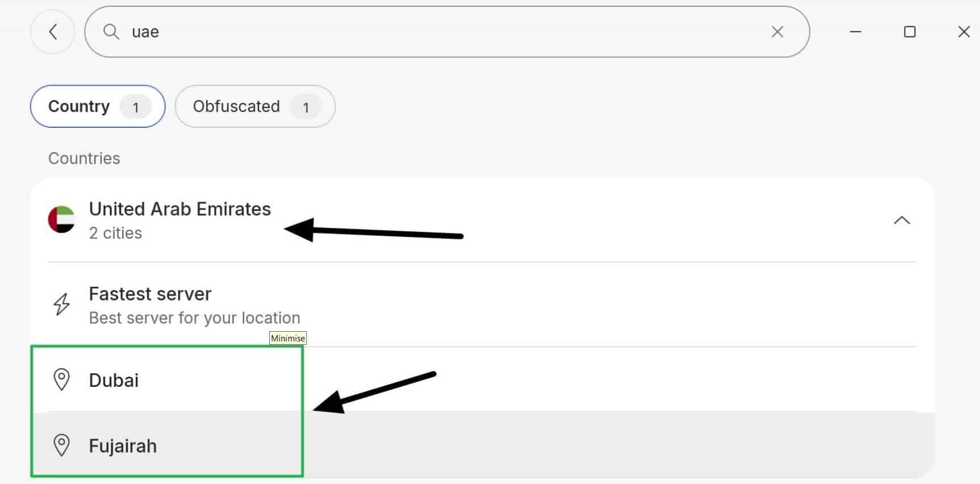This screenshot has width=980, height=484.
Task: Go back using the arrow button
Action: tap(53, 32)
